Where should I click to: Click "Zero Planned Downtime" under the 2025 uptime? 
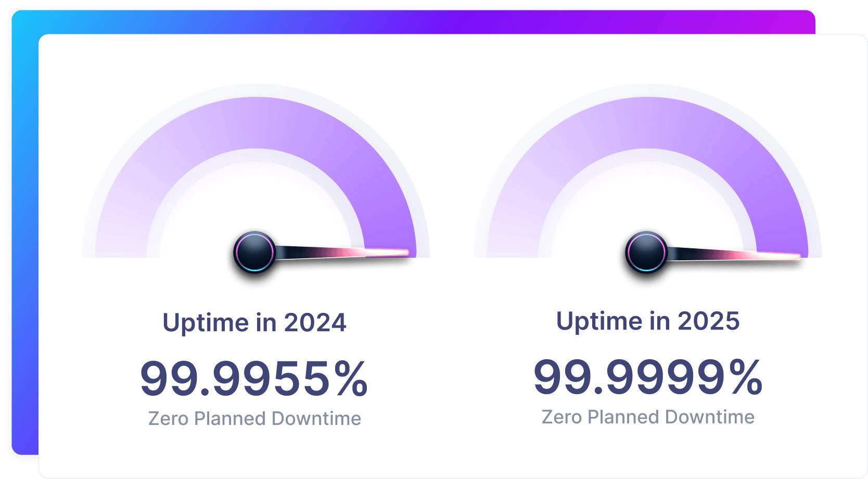pyautogui.click(x=648, y=417)
